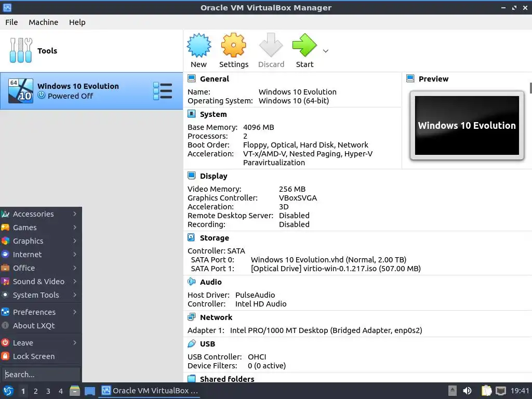
Task: Open the Storage settings header link
Action: point(215,238)
